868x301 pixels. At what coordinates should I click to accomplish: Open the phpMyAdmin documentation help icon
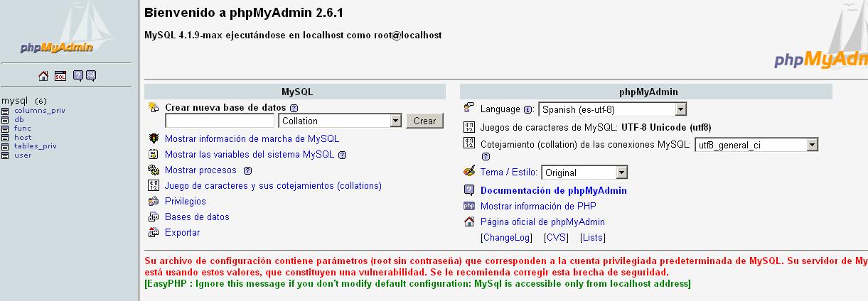(78, 75)
